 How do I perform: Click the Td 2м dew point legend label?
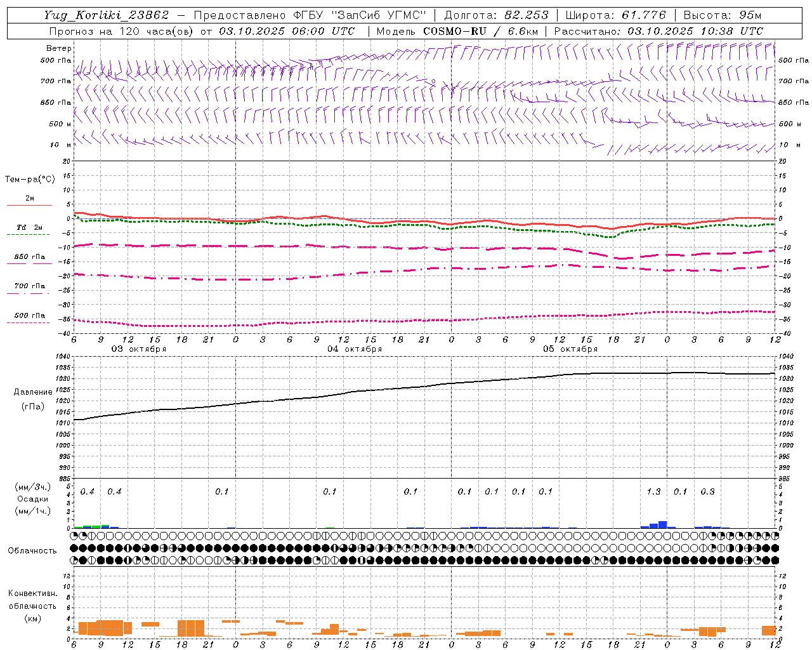30,227
